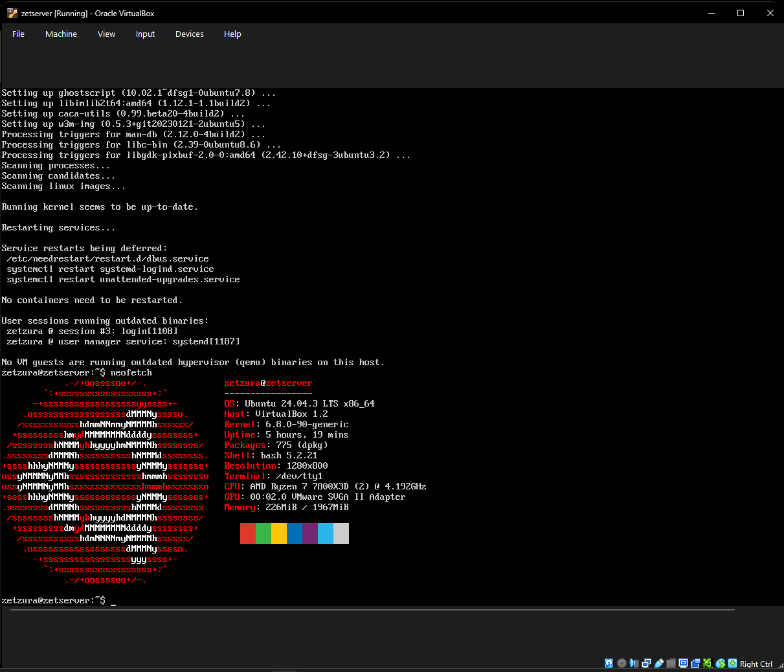Open the Devices menu

(x=189, y=34)
